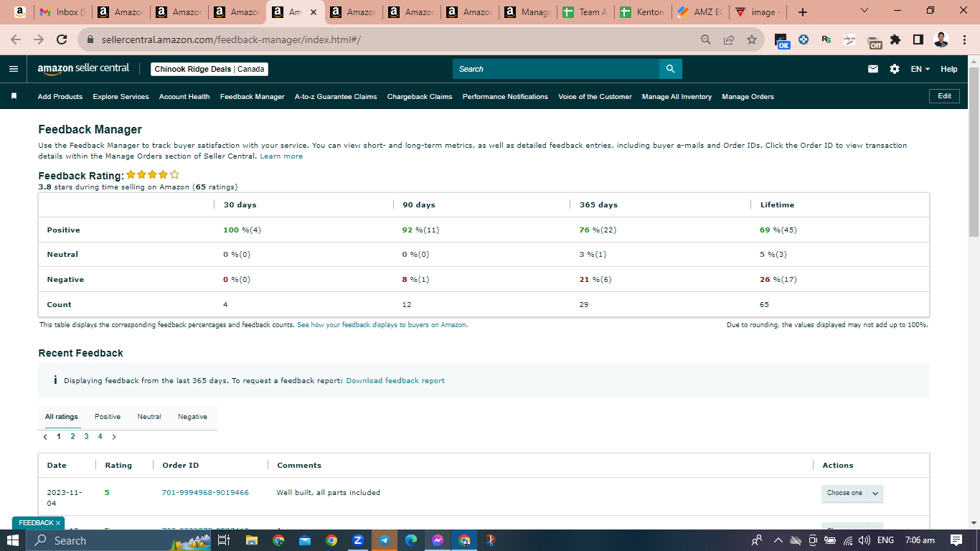Bookmark this page with the star icon
980x551 pixels.
tap(751, 40)
